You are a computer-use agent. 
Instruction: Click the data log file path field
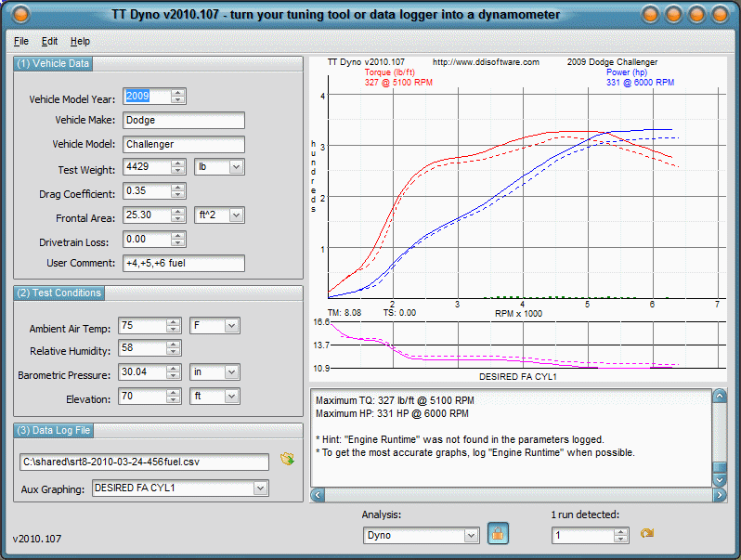coord(144,462)
